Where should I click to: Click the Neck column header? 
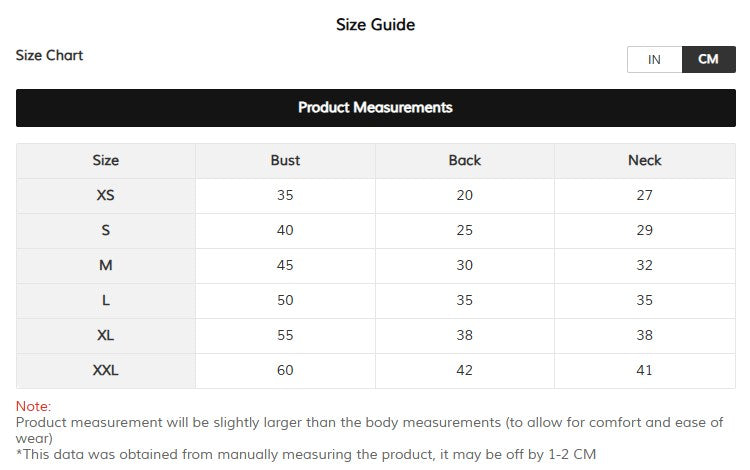point(645,161)
